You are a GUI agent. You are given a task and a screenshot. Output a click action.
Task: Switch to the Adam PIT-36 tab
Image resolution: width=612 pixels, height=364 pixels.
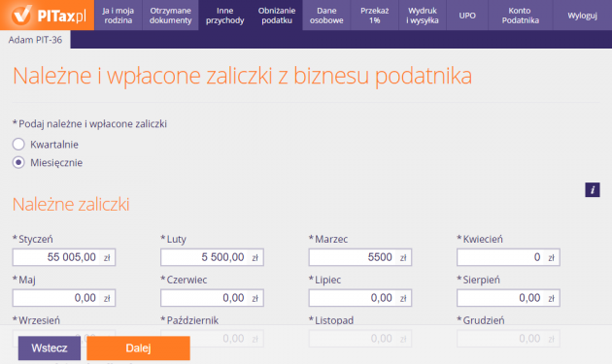[x=35, y=40]
